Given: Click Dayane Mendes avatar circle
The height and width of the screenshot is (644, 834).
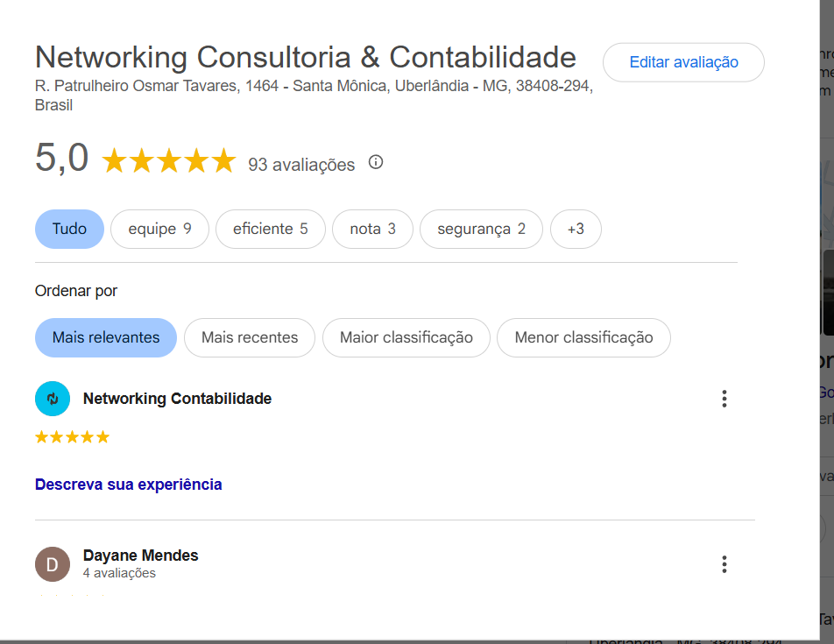Looking at the screenshot, I should pos(53,564).
